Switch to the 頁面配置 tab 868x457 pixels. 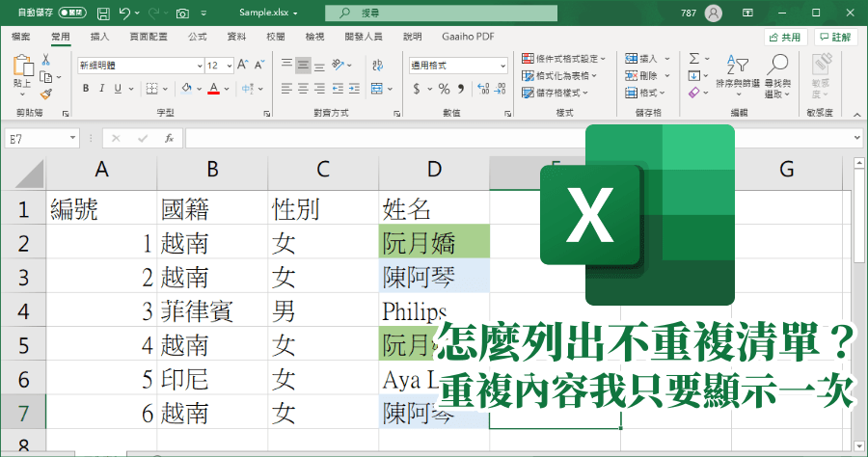(149, 37)
